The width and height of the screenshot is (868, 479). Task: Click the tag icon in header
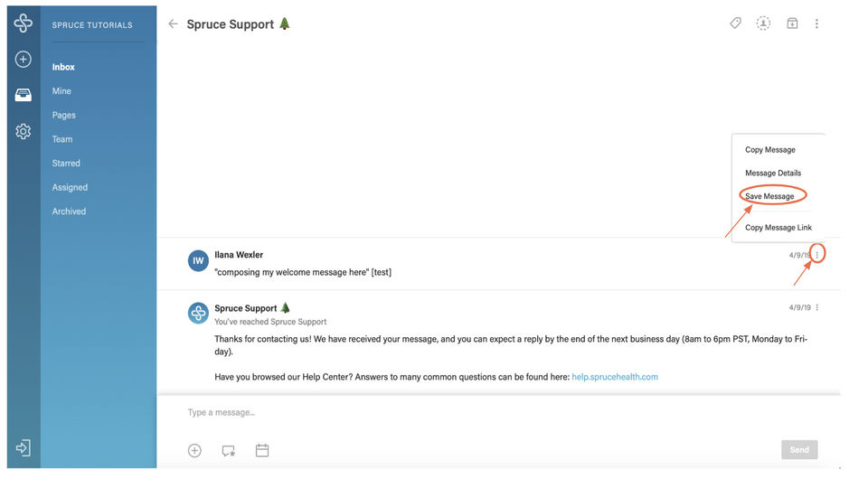click(736, 23)
